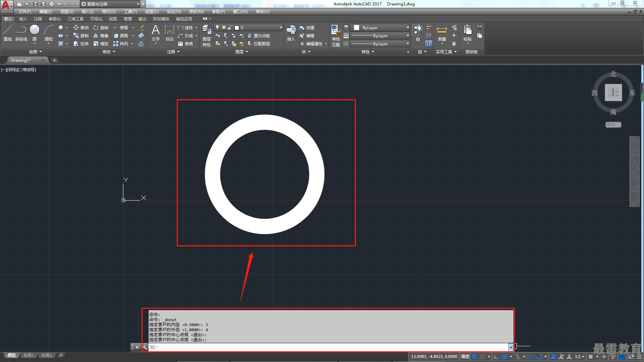
Task: Switch to the 布局1 layout tab
Action: pyautogui.click(x=29, y=355)
